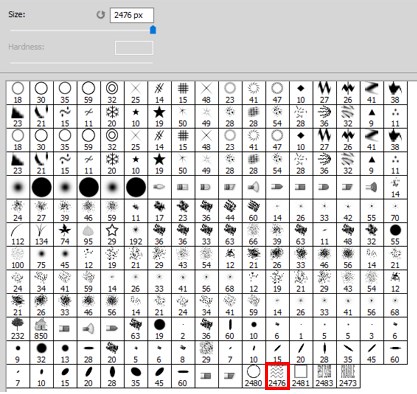Pick the vertical oval brush sized 60
Image resolution: width=417 pixels, height=394 pixels.
point(230,329)
